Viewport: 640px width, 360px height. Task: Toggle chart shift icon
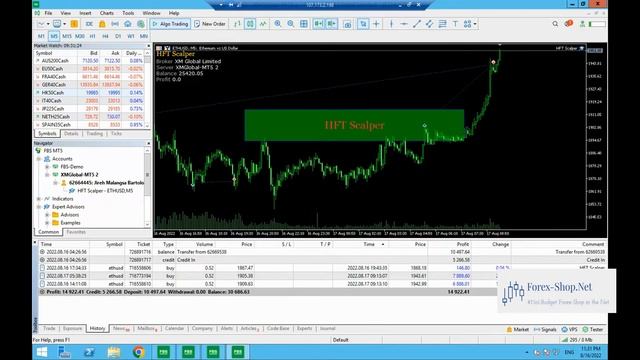pyautogui.click(x=331, y=24)
